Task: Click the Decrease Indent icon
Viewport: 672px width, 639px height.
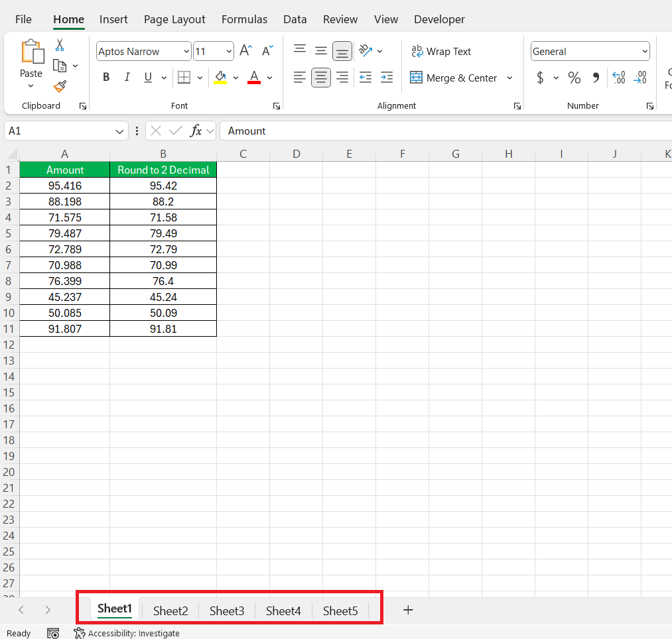Action: (366, 78)
